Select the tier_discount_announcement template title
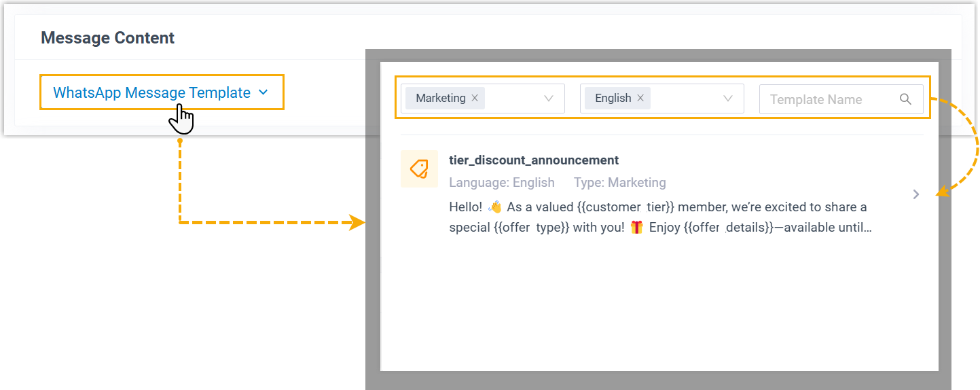980x390 pixels. [534, 160]
